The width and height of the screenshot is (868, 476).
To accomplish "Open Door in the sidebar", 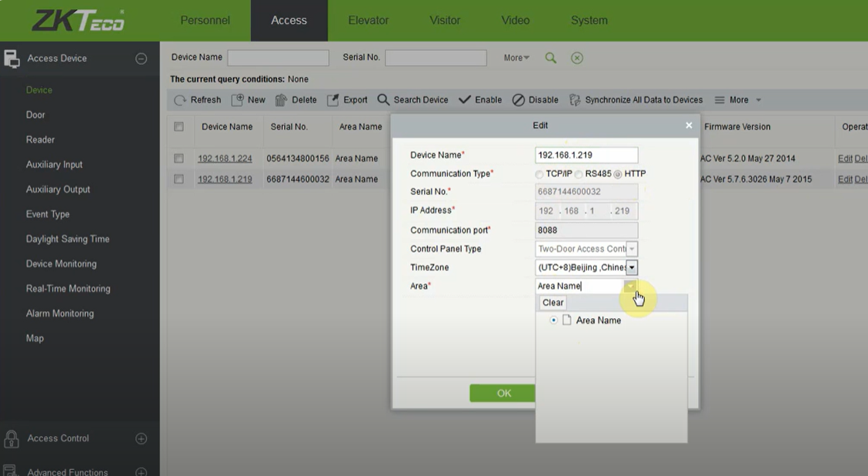I will coord(35,115).
